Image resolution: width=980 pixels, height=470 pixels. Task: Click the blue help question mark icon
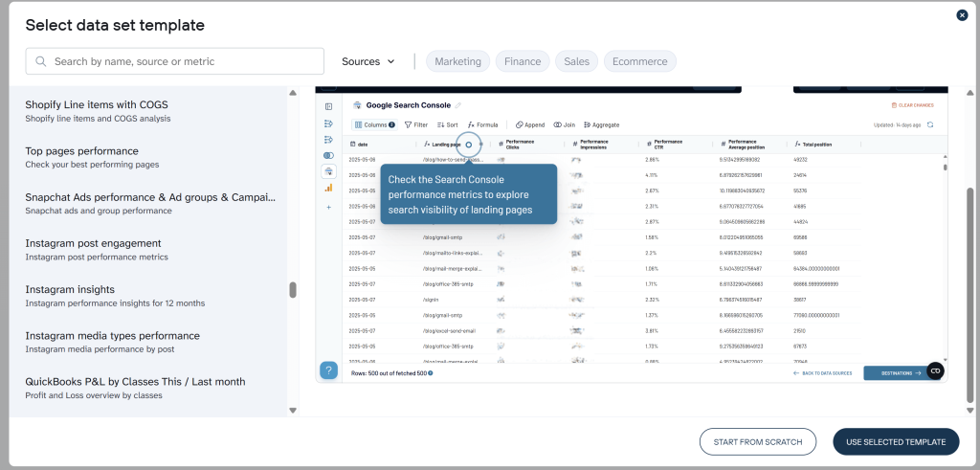(328, 370)
